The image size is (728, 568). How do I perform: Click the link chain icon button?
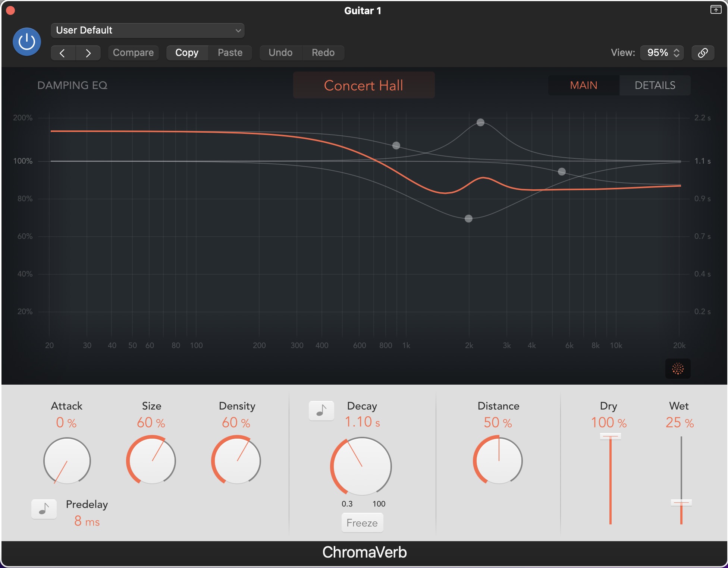click(x=703, y=53)
